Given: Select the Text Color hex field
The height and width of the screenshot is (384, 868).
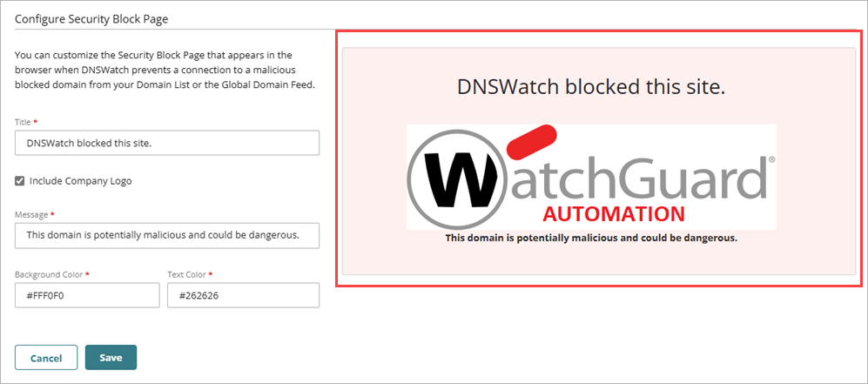Looking at the screenshot, I should (x=243, y=295).
